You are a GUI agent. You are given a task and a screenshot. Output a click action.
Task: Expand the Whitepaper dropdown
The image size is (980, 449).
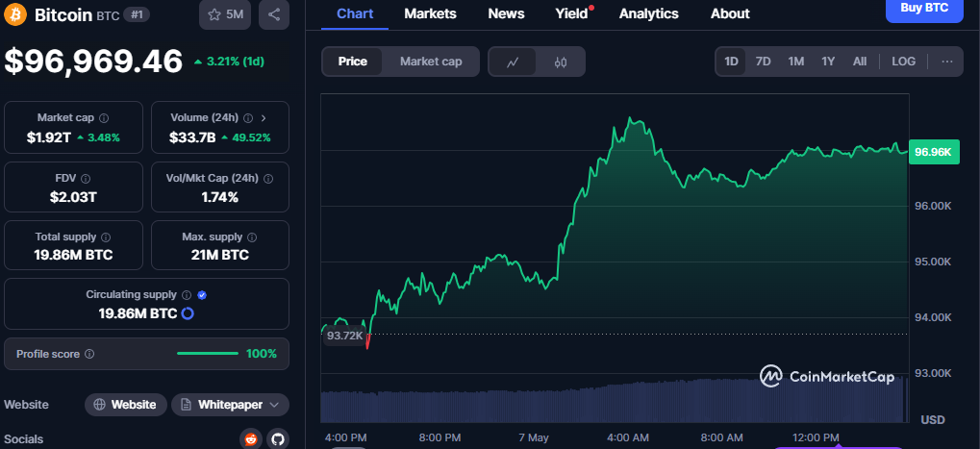[230, 405]
